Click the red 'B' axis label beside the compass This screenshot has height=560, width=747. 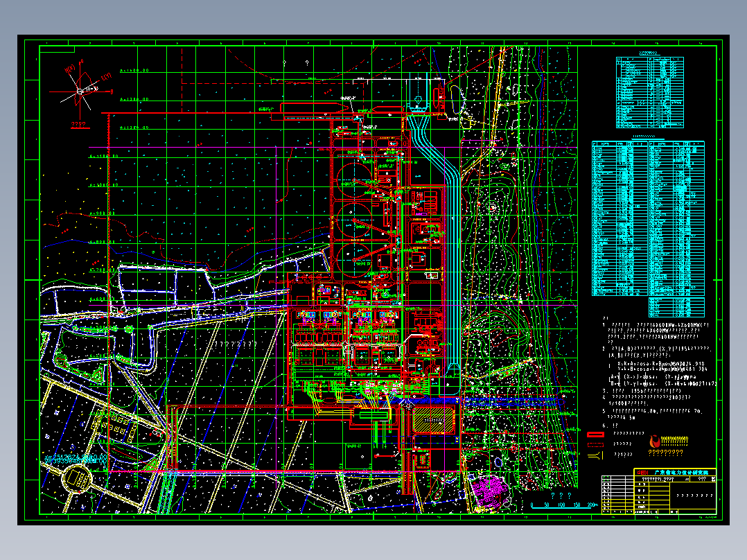112,91
